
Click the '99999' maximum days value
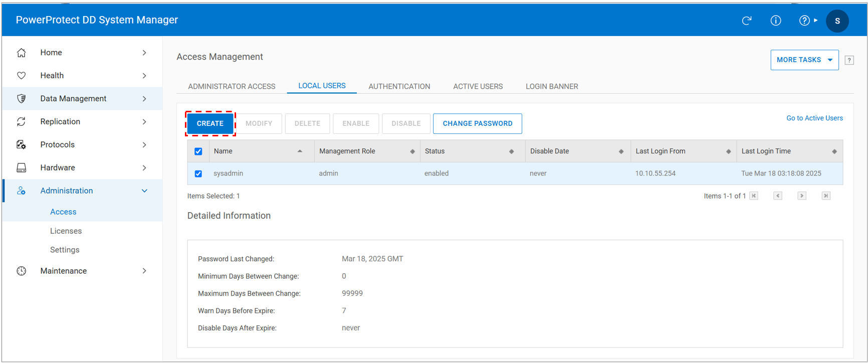coord(352,293)
